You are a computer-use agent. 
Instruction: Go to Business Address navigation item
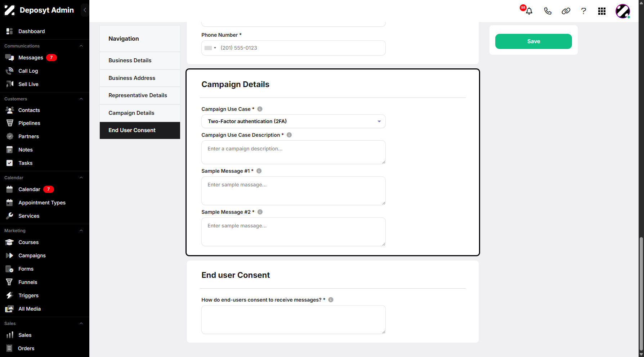pos(140,78)
